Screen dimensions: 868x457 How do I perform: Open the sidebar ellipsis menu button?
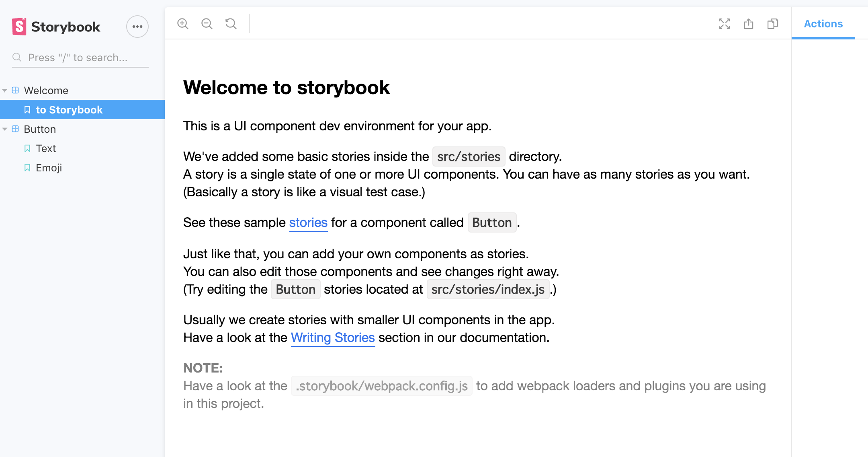point(137,27)
